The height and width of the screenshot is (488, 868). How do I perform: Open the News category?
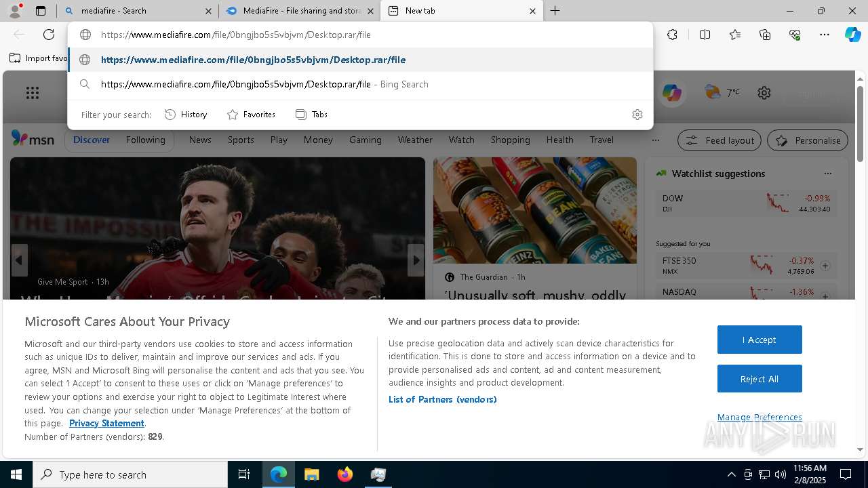(200, 140)
